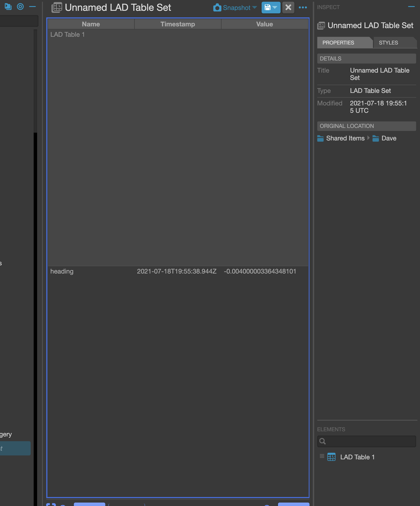Open the three-dot more actions menu
420x506 pixels.
point(303,8)
